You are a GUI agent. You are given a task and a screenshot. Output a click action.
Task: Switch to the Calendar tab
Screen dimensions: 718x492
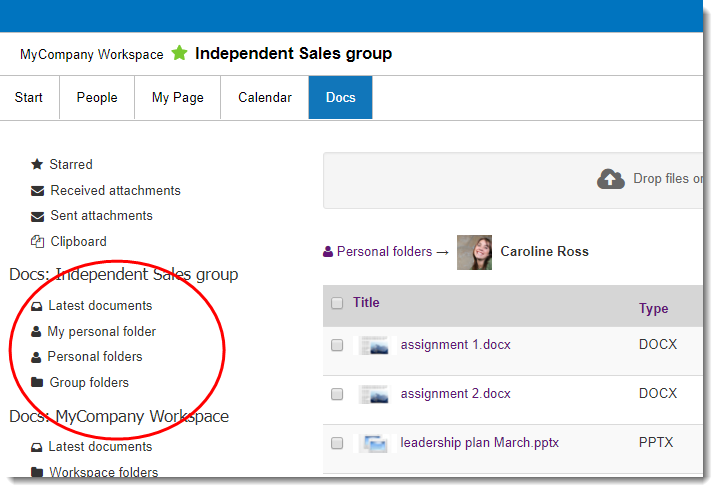click(265, 98)
